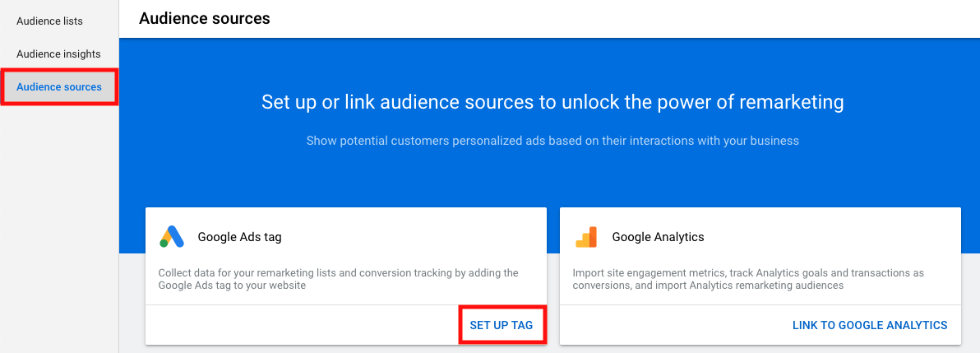Click the Google Ads logo icon
Image resolution: width=980 pixels, height=353 pixels.
click(172, 237)
